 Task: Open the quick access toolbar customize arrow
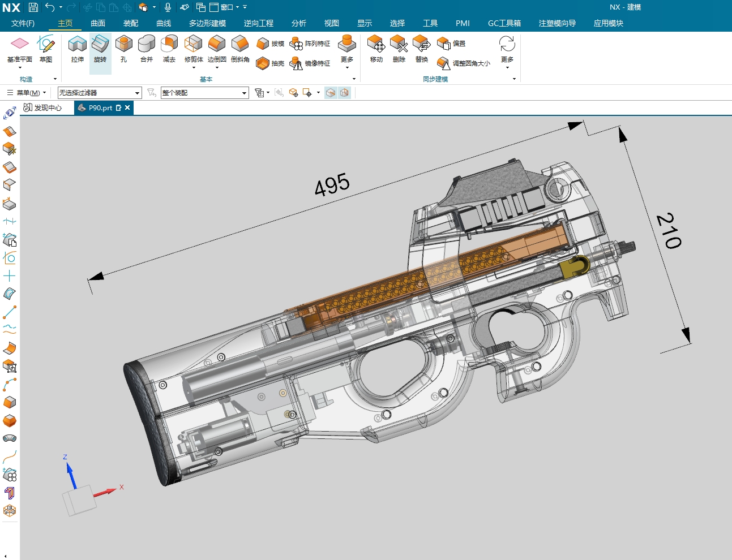(245, 7)
